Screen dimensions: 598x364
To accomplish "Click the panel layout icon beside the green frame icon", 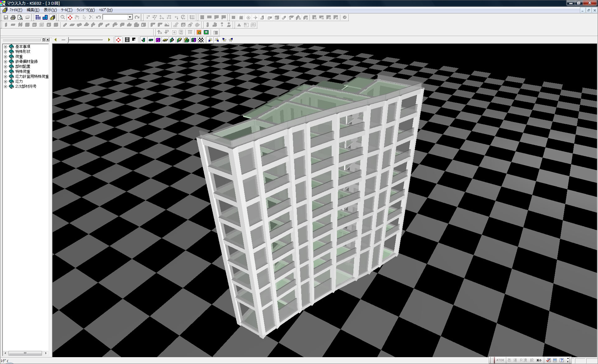I will pos(215,32).
